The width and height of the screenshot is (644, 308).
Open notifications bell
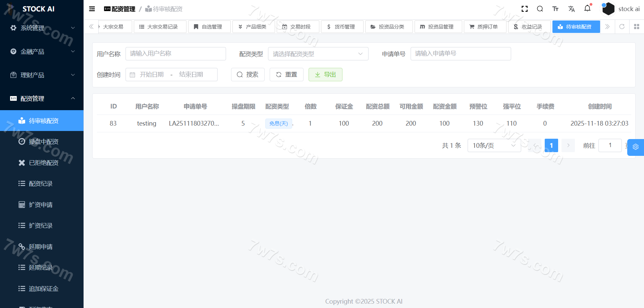587,8
